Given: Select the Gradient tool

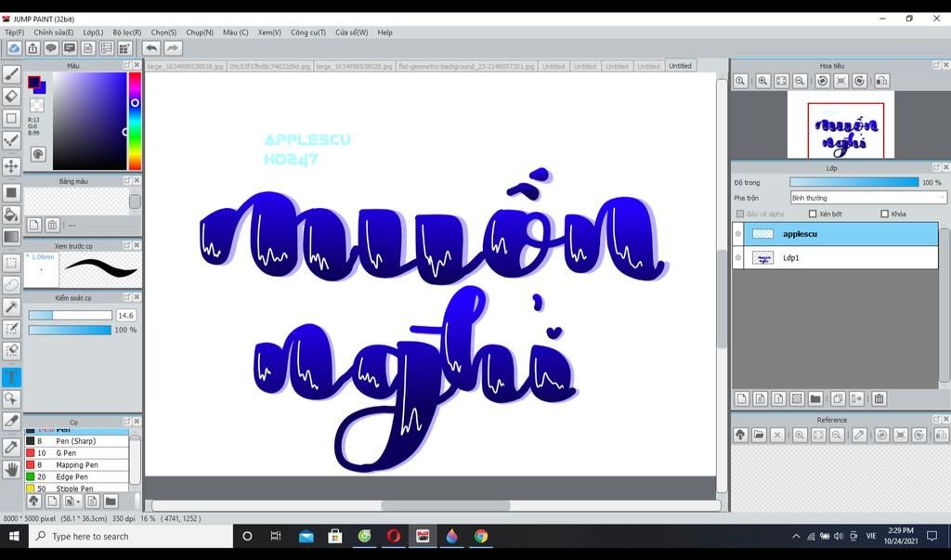Looking at the screenshot, I should click(11, 237).
